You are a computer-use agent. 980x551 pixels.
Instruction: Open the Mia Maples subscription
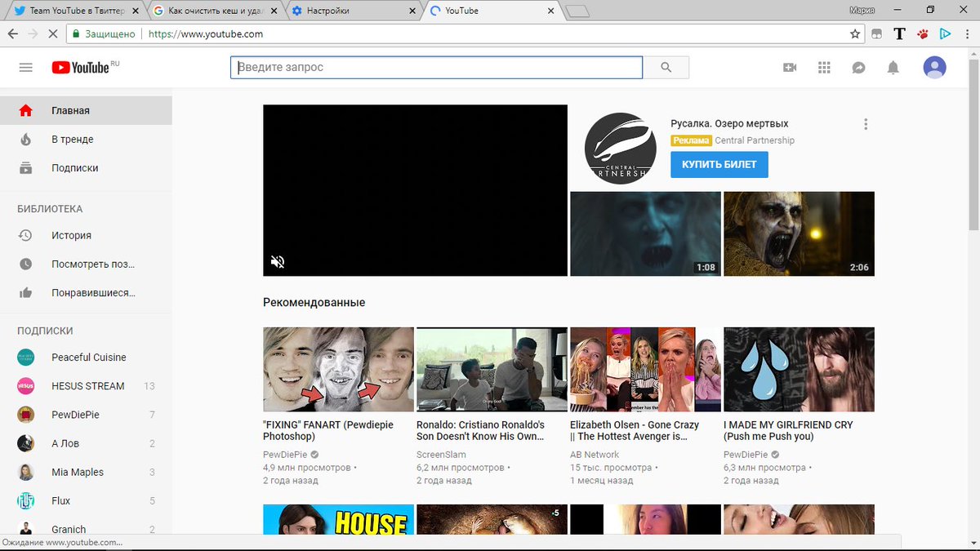tap(86, 472)
